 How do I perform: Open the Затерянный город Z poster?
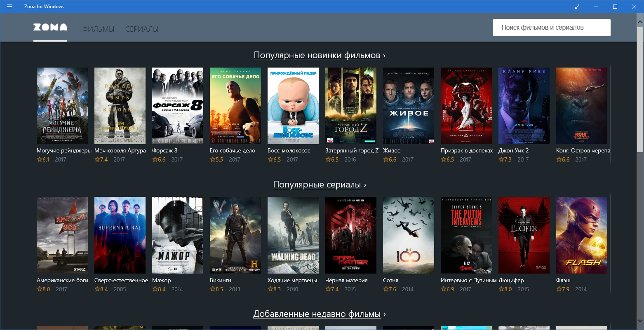pos(351,106)
